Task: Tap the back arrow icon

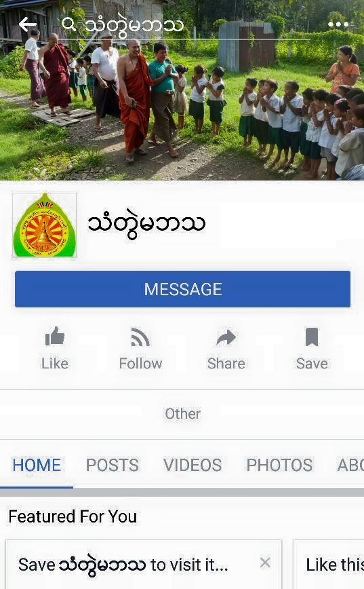Action: pos(28,25)
